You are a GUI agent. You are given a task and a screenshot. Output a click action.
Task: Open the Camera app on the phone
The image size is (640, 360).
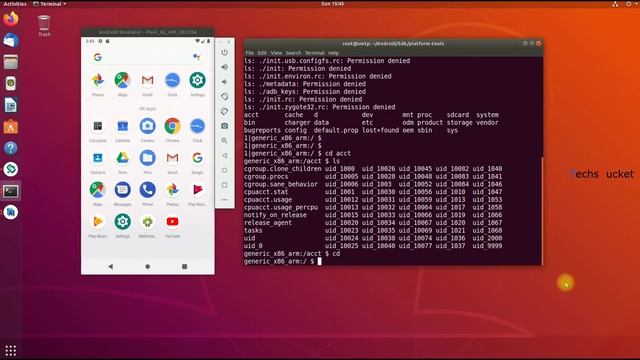pyautogui.click(x=147, y=126)
